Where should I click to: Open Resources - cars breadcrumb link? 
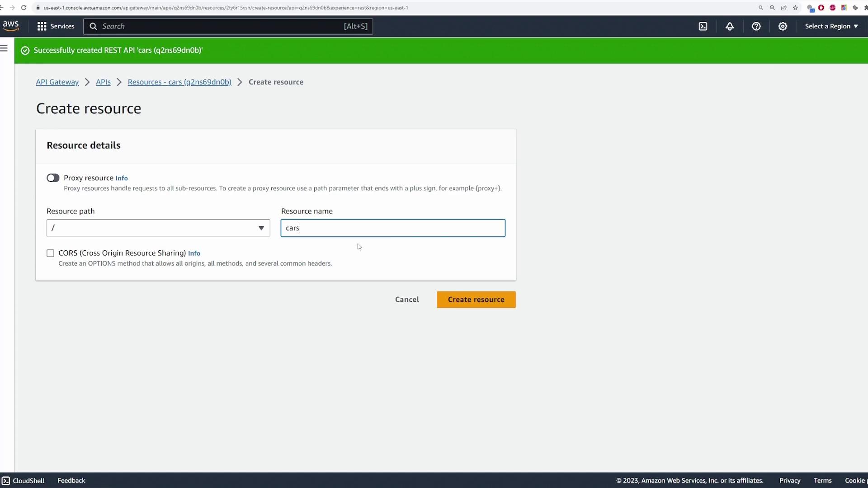pos(179,82)
